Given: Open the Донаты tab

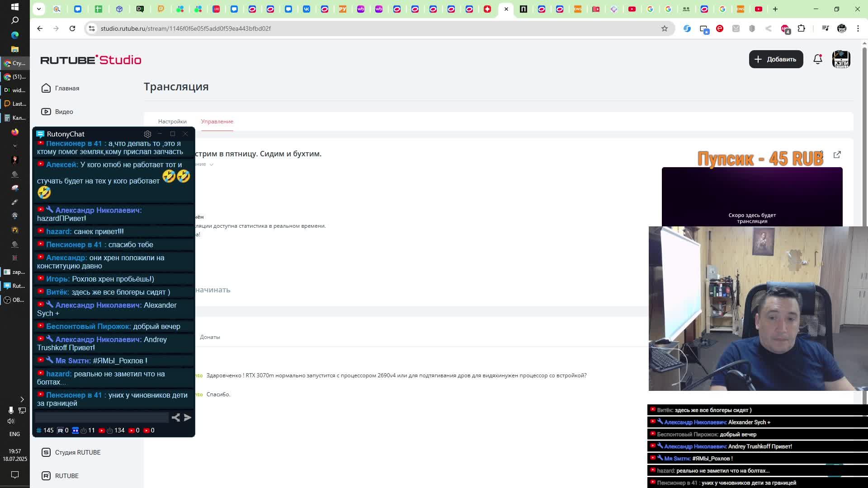Looking at the screenshot, I should (210, 337).
